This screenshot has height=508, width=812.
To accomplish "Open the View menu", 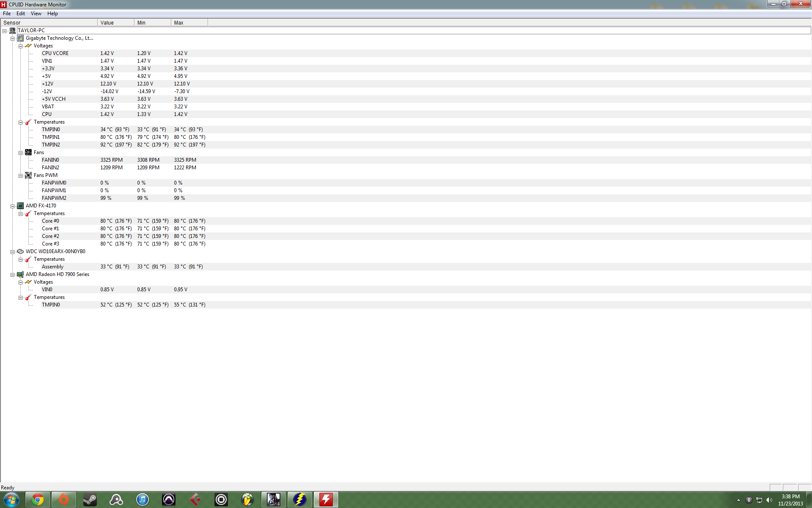I will [x=36, y=14].
